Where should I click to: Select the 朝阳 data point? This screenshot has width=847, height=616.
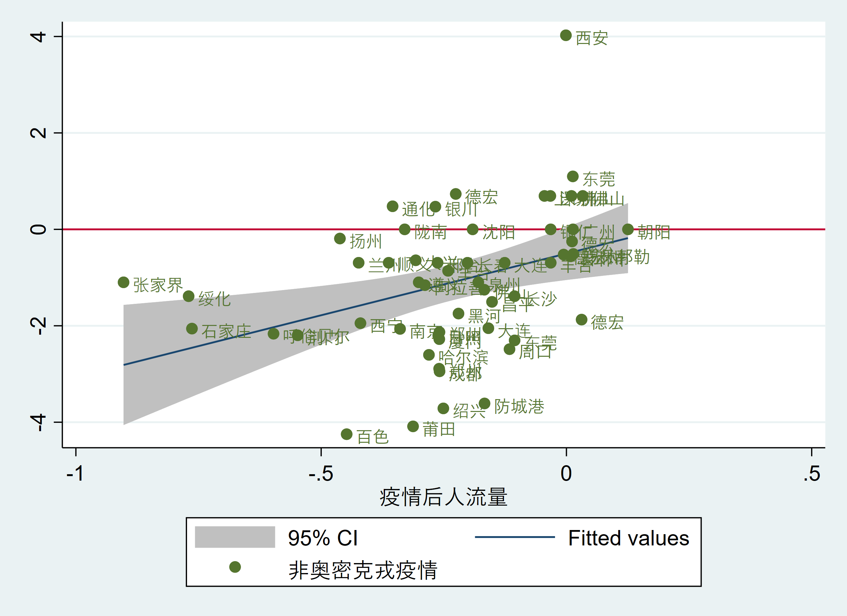(628, 229)
